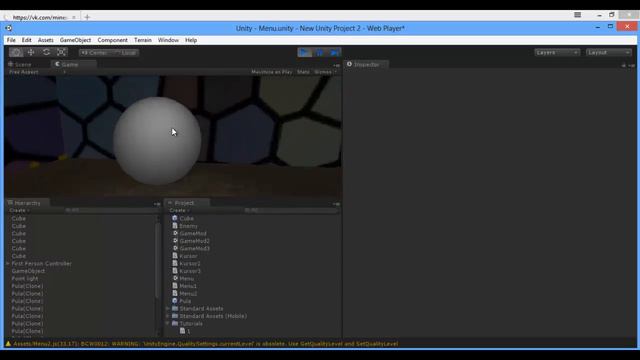The width and height of the screenshot is (640, 360).
Task: Click the Menu scene icon in Project
Action: click(x=175, y=278)
